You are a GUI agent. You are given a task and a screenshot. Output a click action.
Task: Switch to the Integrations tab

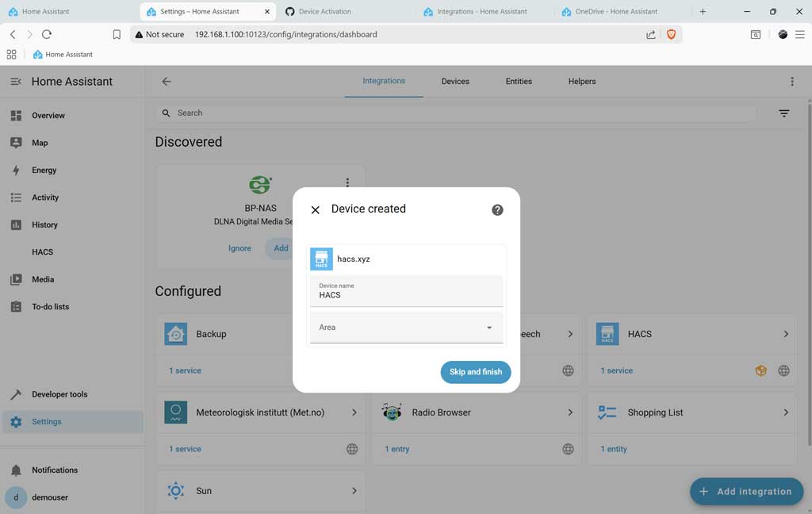coord(384,82)
